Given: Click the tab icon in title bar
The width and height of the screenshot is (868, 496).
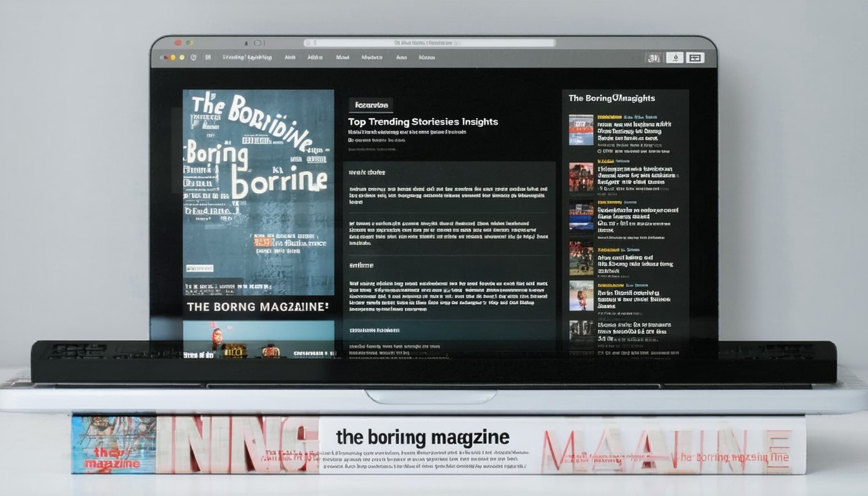Looking at the screenshot, I should click(x=258, y=43).
